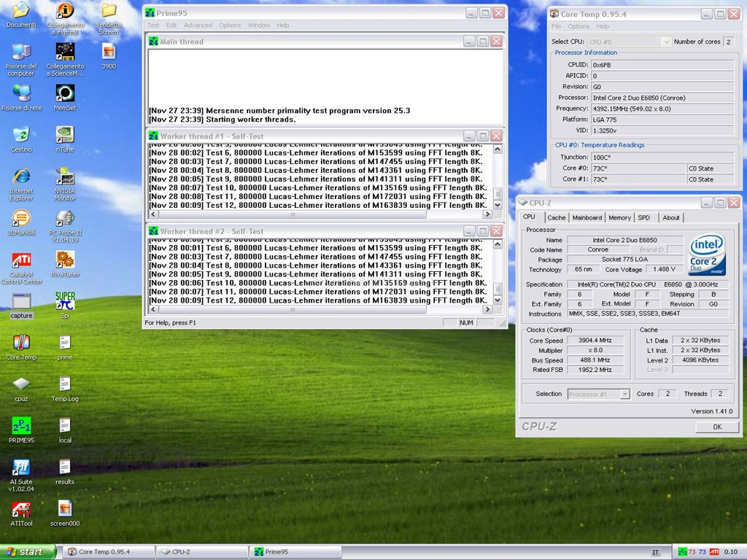747x560 pixels.
Task: Open the Options menu in Prime95
Action: click(230, 26)
